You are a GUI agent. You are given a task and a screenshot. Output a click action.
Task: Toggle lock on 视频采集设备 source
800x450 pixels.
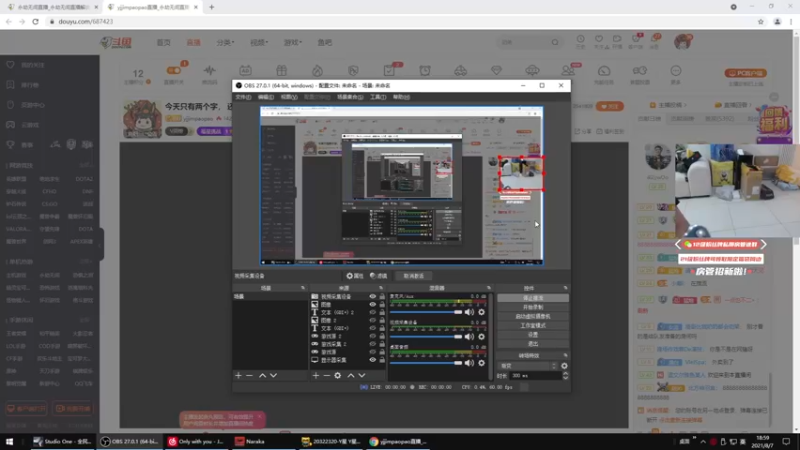(382, 296)
